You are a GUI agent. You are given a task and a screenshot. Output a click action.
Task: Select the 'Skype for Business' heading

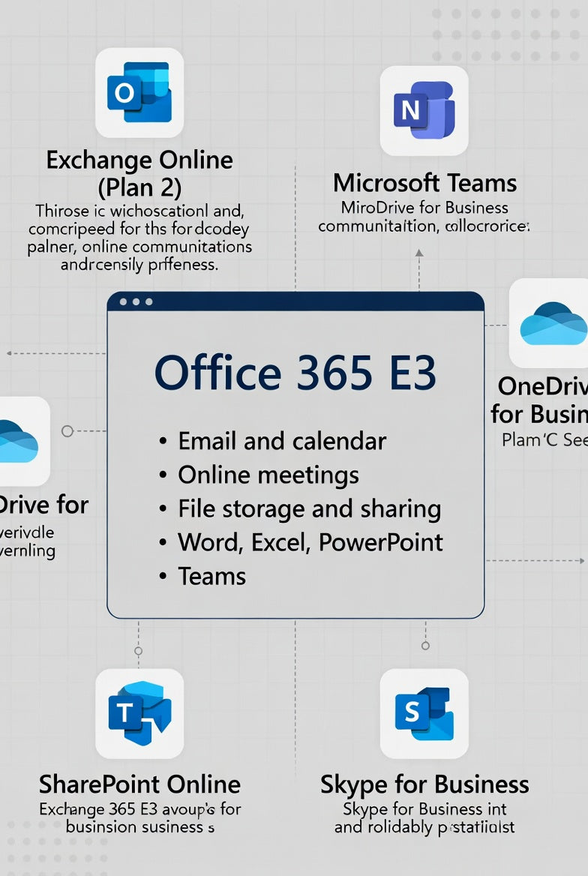424,785
